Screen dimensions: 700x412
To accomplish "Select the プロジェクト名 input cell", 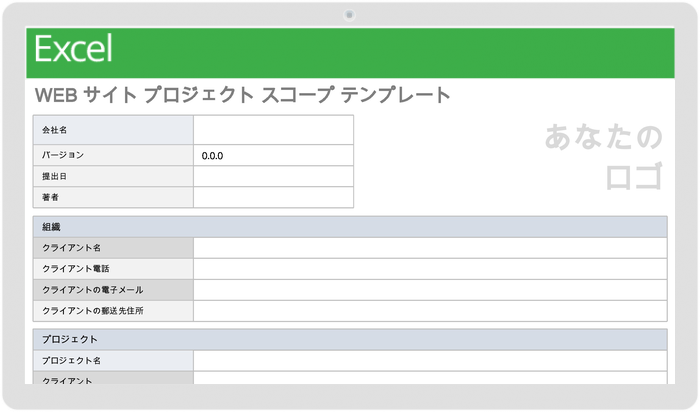I will [x=430, y=360].
